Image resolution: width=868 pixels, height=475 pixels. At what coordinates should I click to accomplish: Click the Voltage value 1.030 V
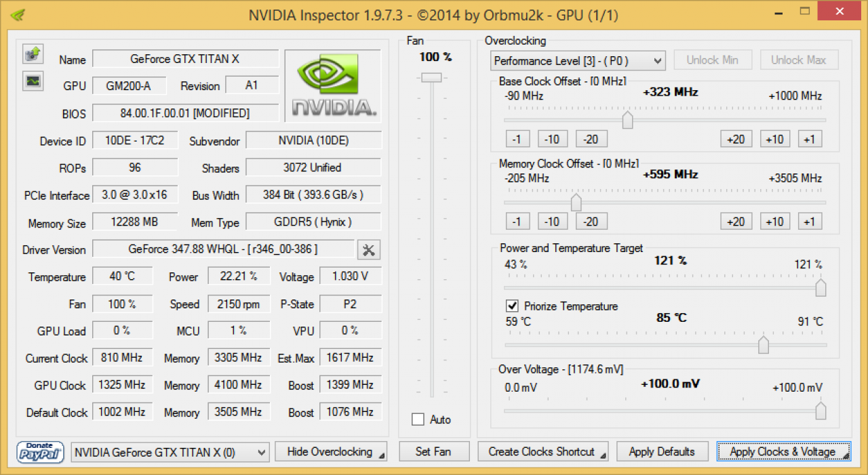[351, 276]
